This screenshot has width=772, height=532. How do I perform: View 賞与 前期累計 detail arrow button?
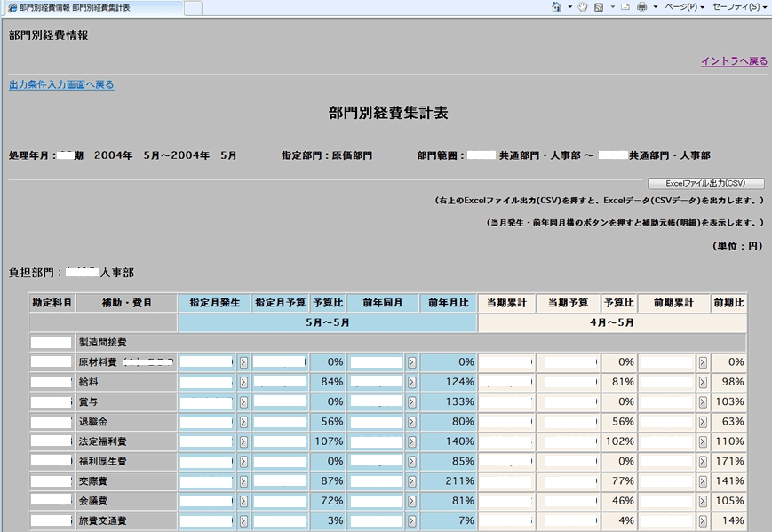[703, 402]
